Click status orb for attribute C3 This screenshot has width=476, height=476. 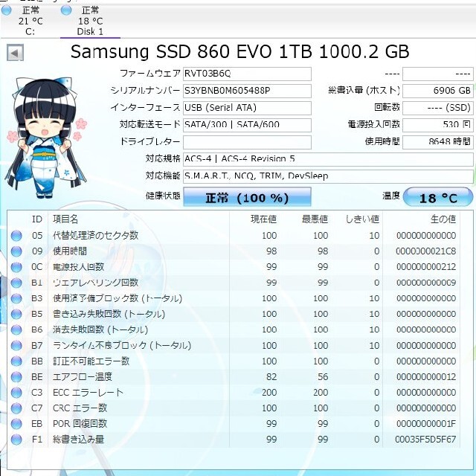[x=16, y=392]
